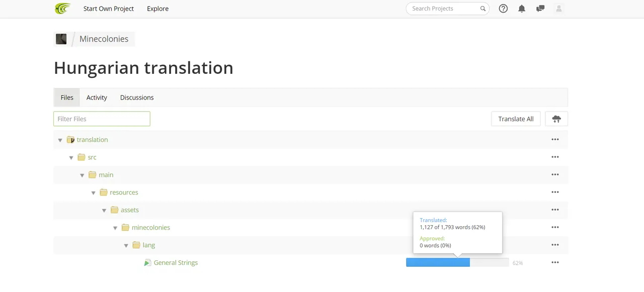
Task: Click the translation root folder icon
Action: [70, 140]
